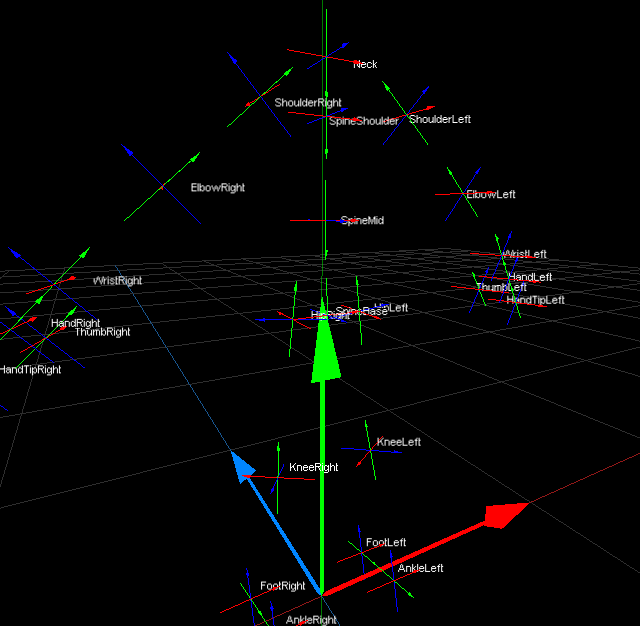Select the ShoulderLeft joint label

tap(439, 120)
